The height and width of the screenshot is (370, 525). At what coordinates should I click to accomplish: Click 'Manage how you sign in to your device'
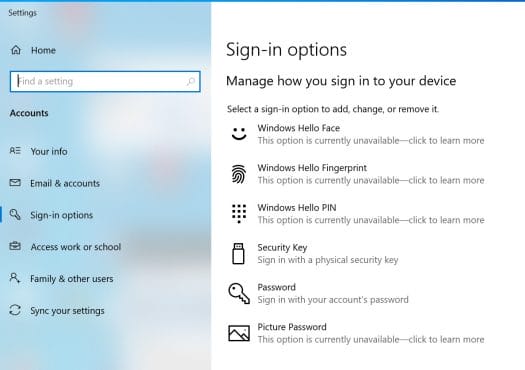(x=341, y=81)
